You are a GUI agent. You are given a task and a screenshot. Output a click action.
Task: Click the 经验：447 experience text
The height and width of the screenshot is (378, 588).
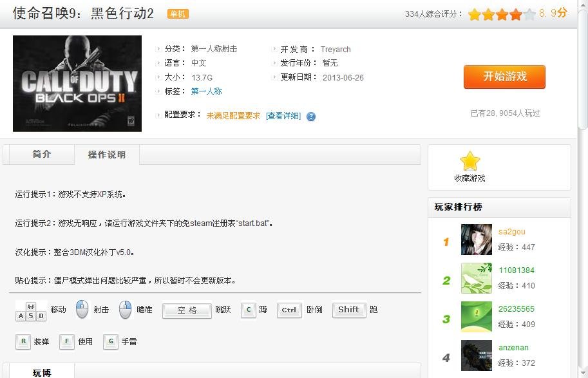517,247
